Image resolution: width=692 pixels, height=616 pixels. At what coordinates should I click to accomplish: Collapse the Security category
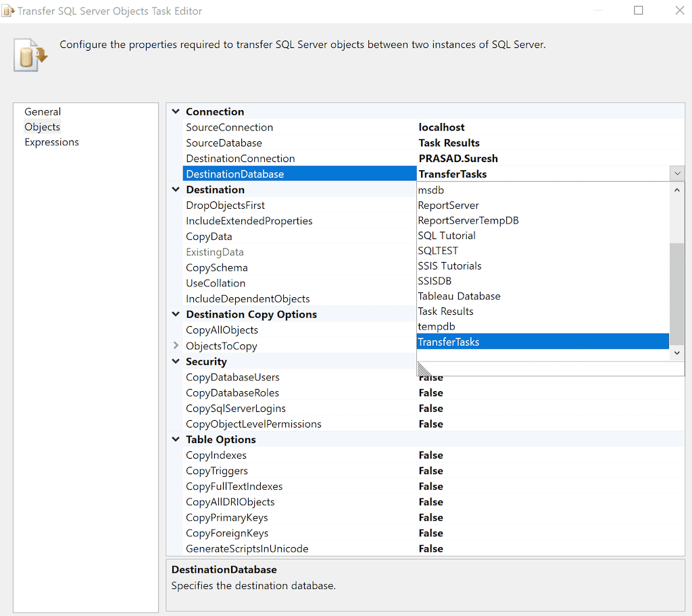click(176, 361)
